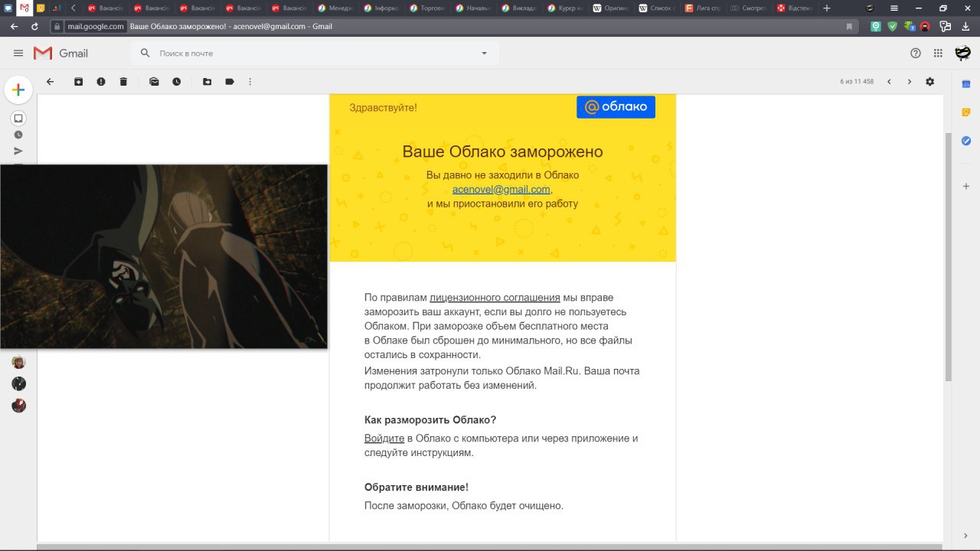Reload the page
Screen dimensions: 980x551
coord(35,26)
